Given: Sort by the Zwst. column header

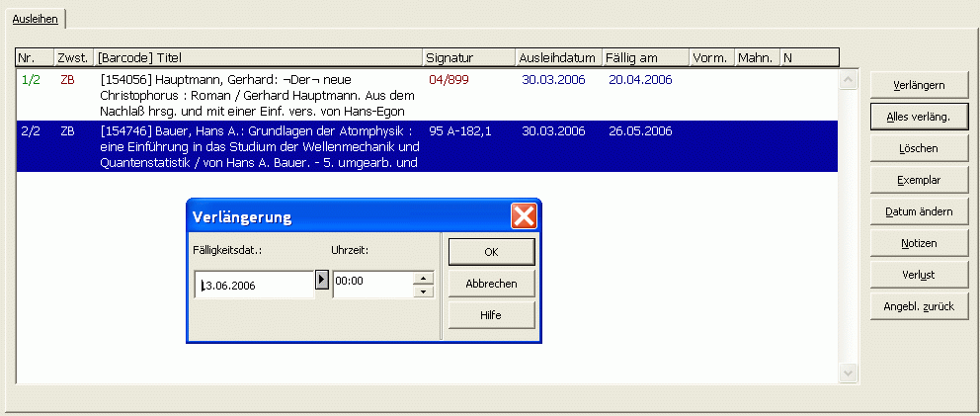Looking at the screenshot, I should [74, 58].
